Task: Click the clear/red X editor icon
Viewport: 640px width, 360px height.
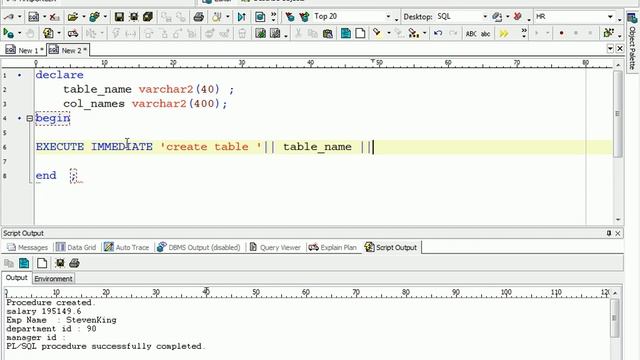Action: coord(54,17)
